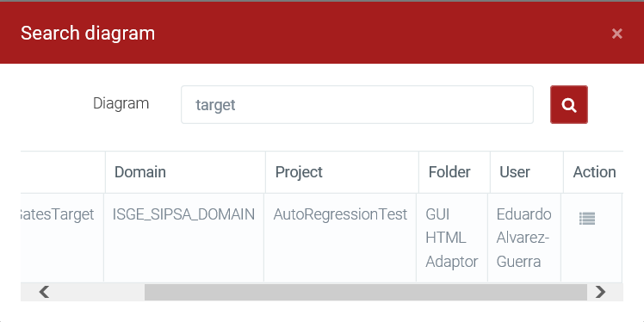Click the horizontal scrollbar thumb
644x322 pixels.
366,292
